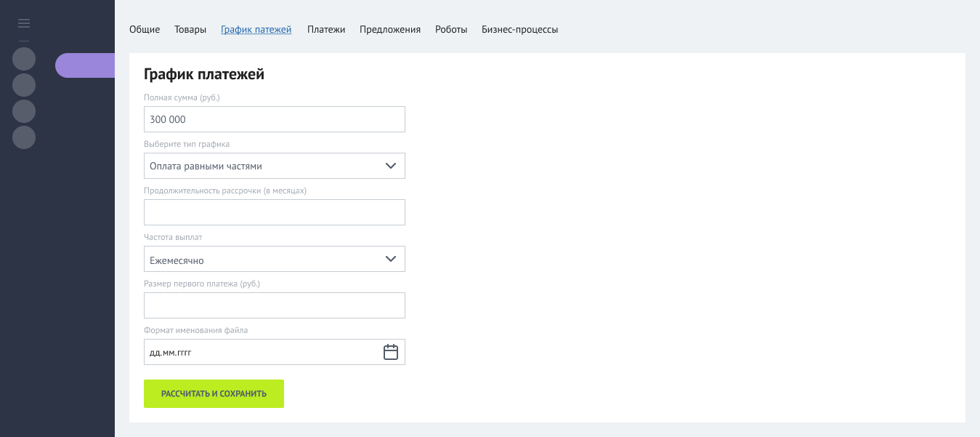
Task: Click the second circular icon in the sidebar
Action: point(24,85)
